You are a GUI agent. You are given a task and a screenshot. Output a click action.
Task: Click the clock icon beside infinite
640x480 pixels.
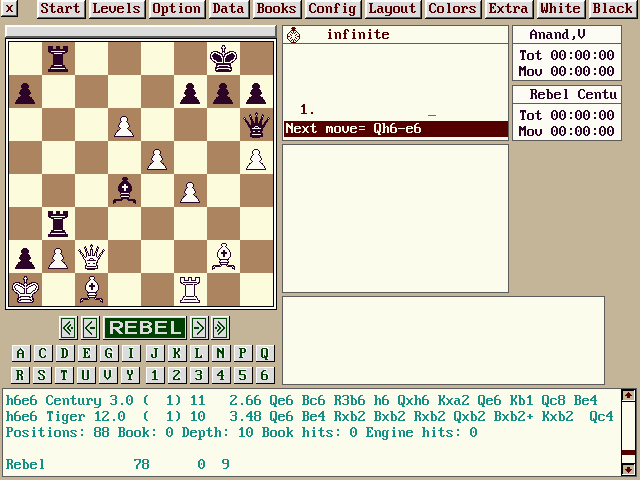tap(293, 35)
